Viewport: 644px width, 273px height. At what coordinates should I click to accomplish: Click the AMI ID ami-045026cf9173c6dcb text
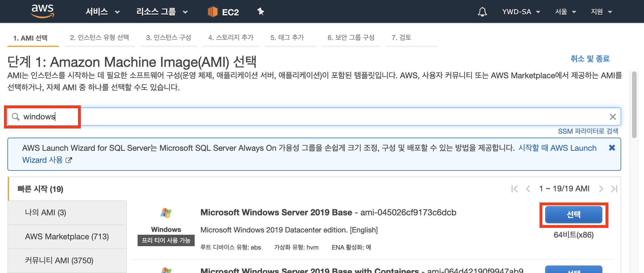pyautogui.click(x=408, y=212)
